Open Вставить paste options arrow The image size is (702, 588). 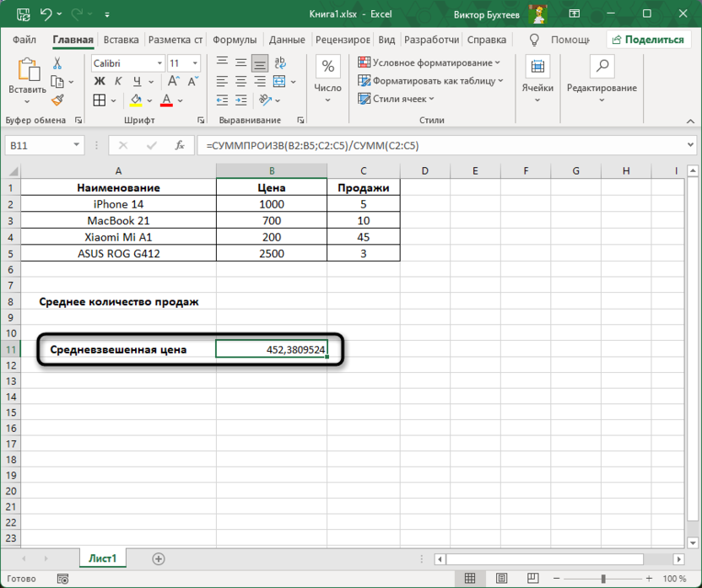pos(27,102)
